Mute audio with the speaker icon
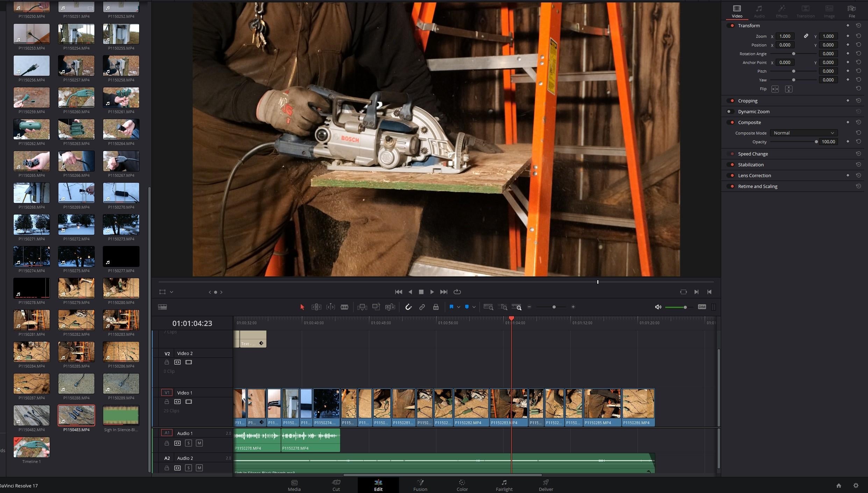The image size is (868, 493). (x=658, y=307)
